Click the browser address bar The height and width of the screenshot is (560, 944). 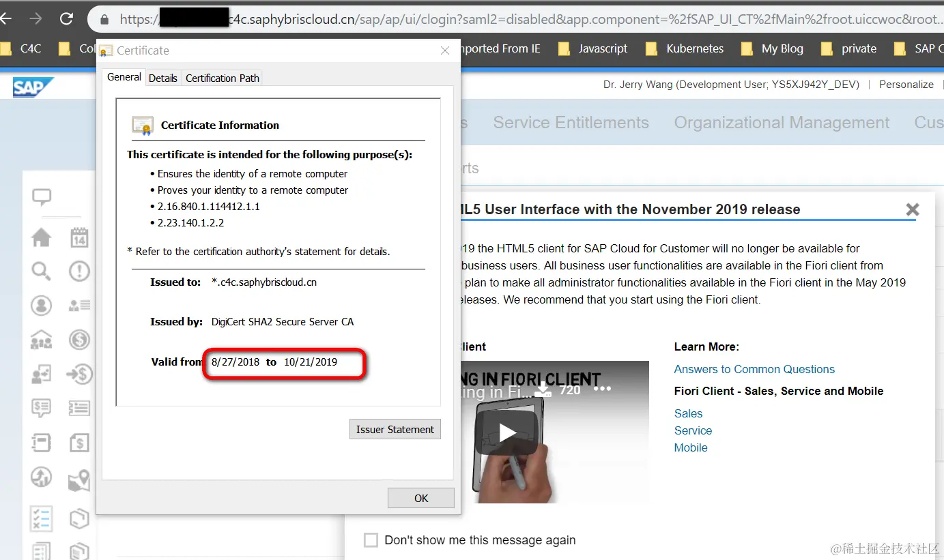coord(478,18)
